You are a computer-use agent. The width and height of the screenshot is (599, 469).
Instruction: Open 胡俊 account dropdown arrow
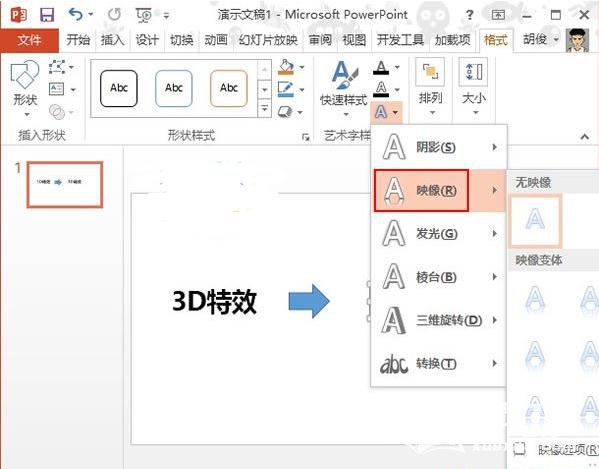click(556, 39)
